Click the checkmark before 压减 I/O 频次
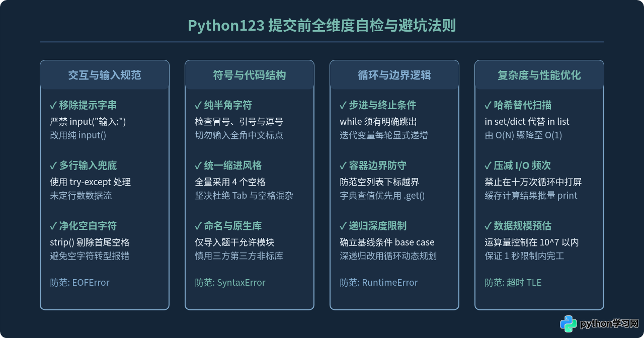 (488, 165)
